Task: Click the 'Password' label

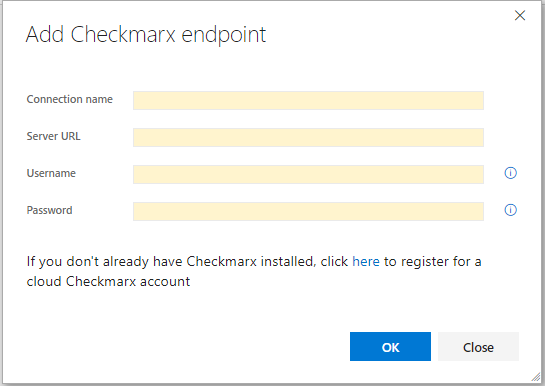Action: click(x=49, y=210)
